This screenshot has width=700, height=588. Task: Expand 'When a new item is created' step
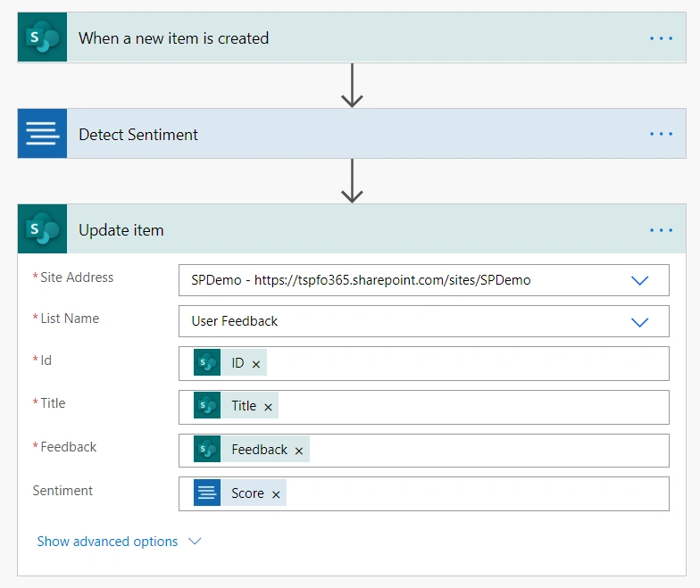point(352,37)
